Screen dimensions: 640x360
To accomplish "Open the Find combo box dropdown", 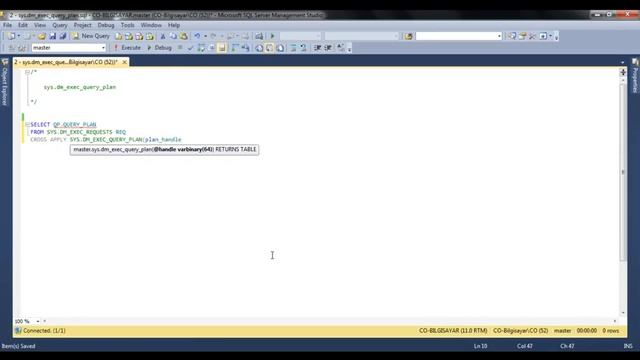I will point(499,36).
